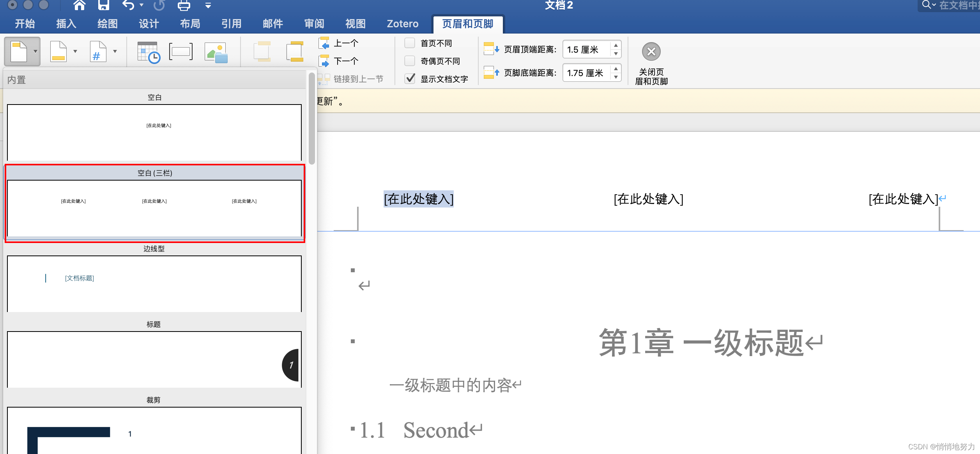Click the Home icon in title bar
The width and height of the screenshot is (980, 454).
point(79,5)
